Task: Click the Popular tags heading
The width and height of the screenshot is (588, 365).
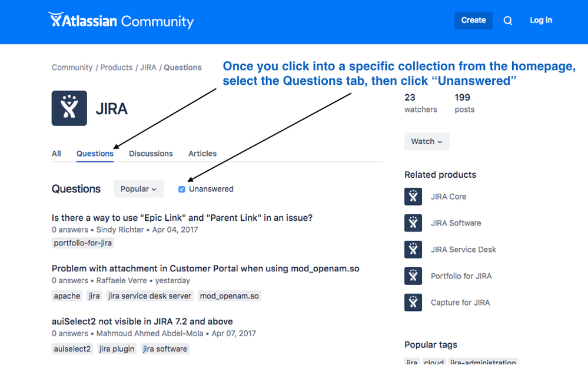Action: 430,345
